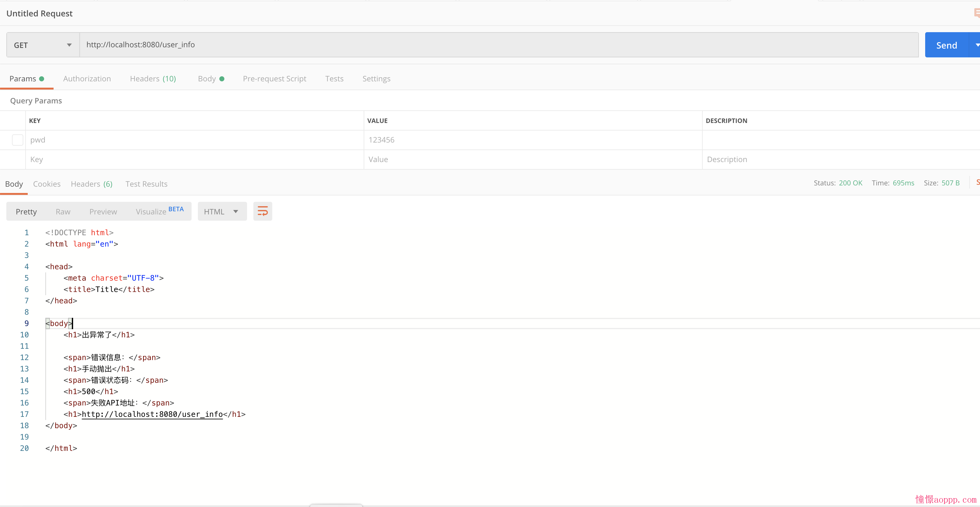The image size is (980, 507).
Task: Click the closing </html> tag line
Action: 61,448
